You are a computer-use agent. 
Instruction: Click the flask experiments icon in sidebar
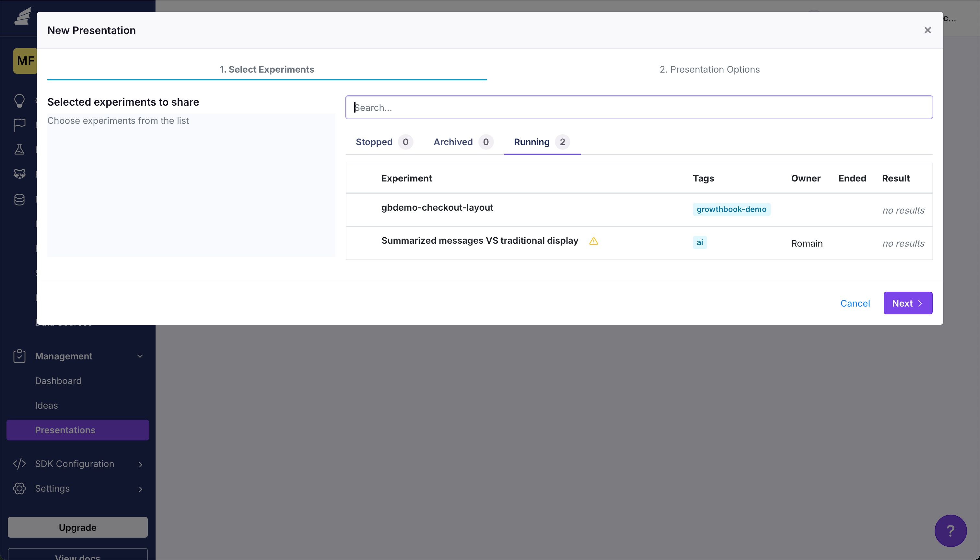(x=19, y=150)
